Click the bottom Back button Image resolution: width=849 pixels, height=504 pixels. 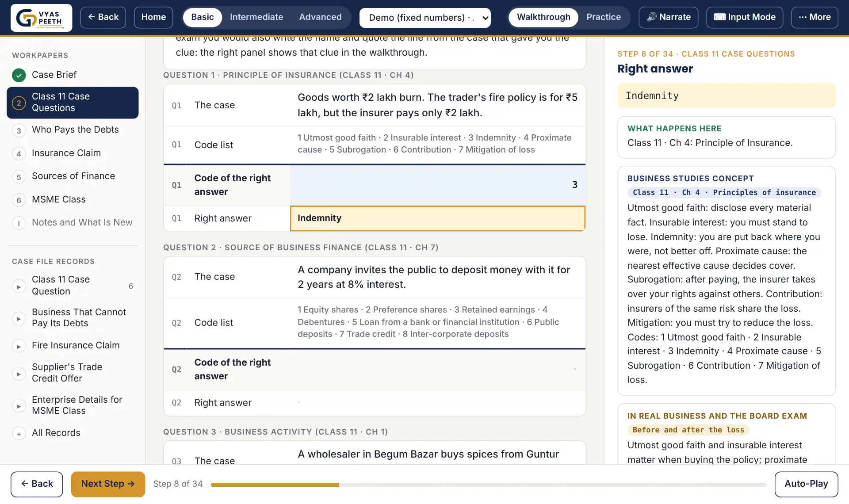pyautogui.click(x=37, y=484)
